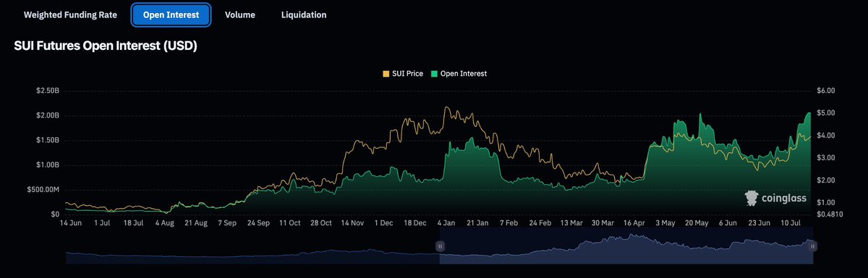Click the '$3.00' right axis label
Image resolution: width=868 pixels, height=278 pixels.
tap(825, 157)
